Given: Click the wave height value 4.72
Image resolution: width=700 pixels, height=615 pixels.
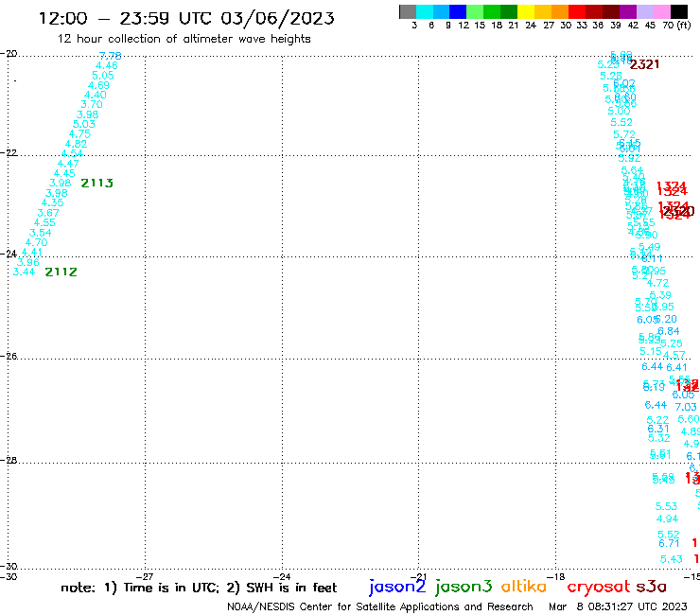Looking at the screenshot, I should click(657, 283).
